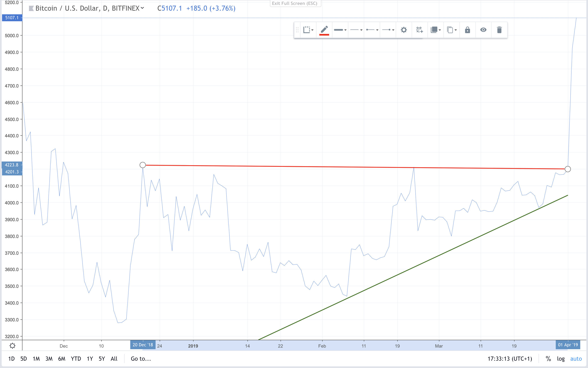Viewport: 588px width, 368px height.
Task: Select the 1D time range
Action: [x=11, y=359]
